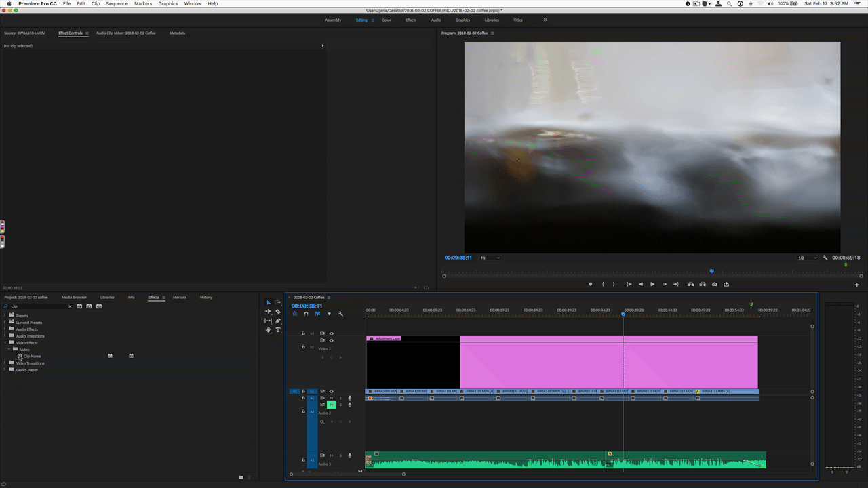Clear the clip search field with the X
The image size is (868, 488).
pyautogui.click(x=71, y=306)
